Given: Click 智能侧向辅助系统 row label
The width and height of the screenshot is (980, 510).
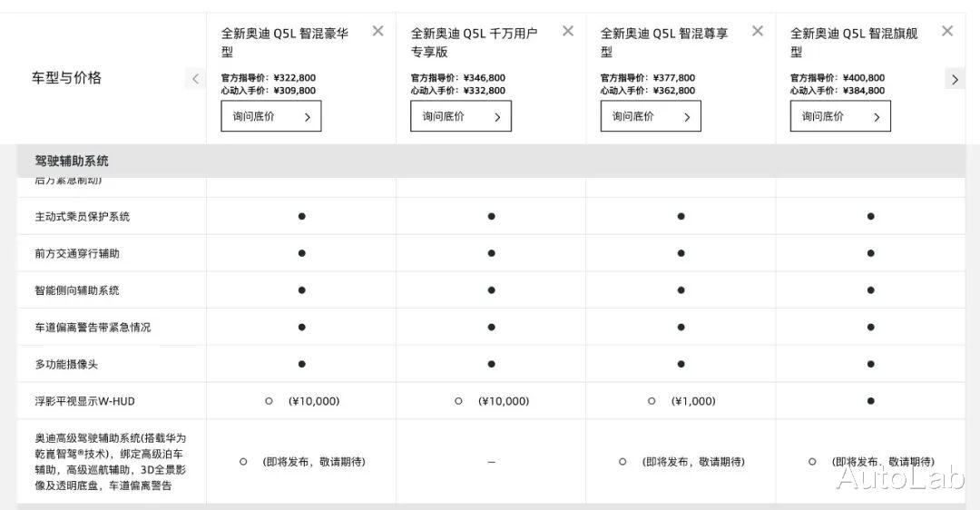Looking at the screenshot, I should (x=77, y=290).
